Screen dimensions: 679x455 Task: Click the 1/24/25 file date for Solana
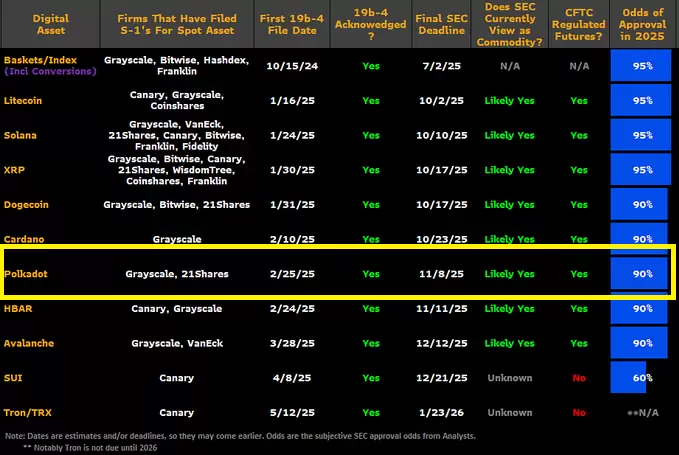click(x=292, y=135)
